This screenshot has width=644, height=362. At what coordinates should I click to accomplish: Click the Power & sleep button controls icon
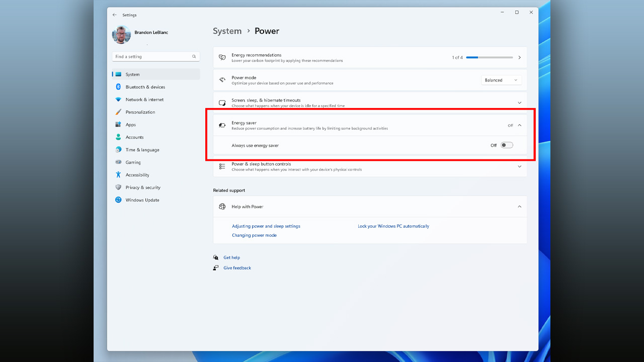click(x=222, y=166)
